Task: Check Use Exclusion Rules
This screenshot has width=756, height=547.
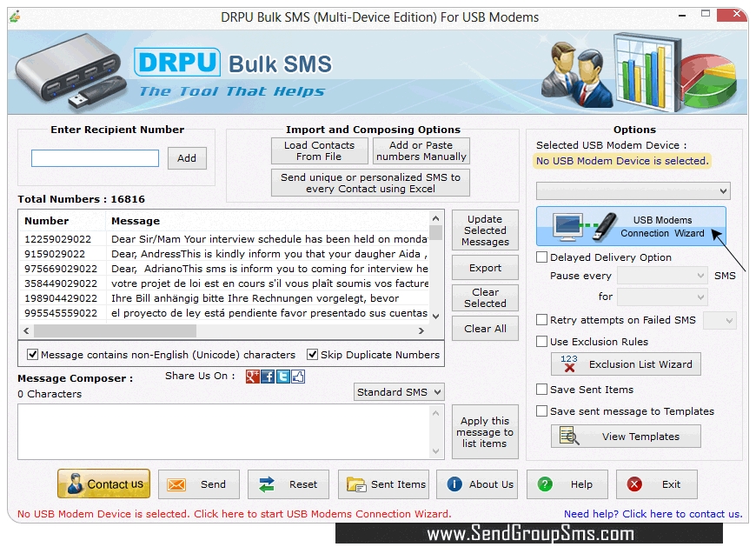Action: click(542, 342)
